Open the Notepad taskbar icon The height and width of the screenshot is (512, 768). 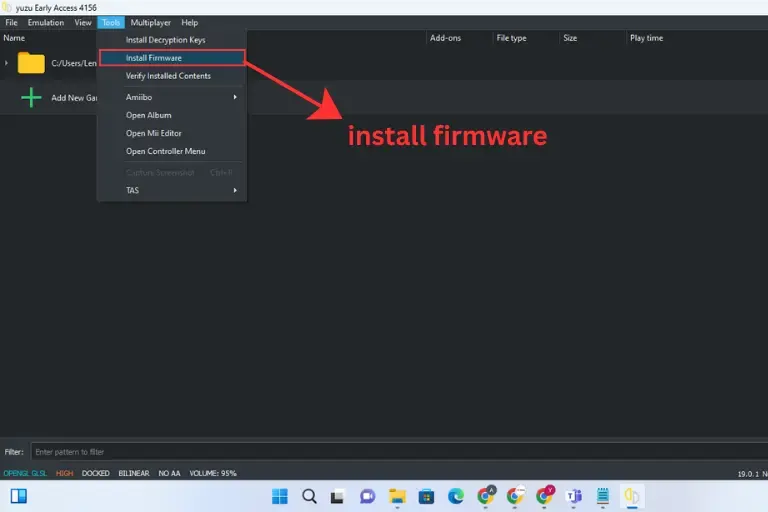603,496
